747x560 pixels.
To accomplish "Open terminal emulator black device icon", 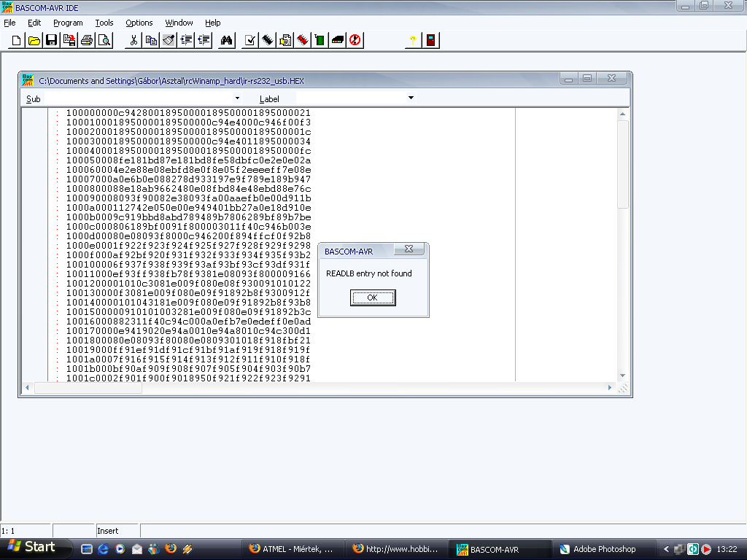I will tap(338, 41).
